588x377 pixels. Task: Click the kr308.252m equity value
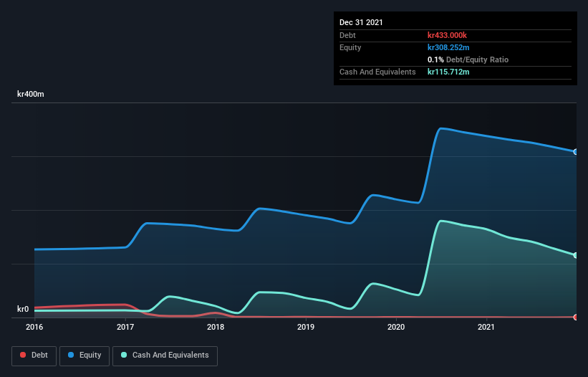click(x=448, y=47)
